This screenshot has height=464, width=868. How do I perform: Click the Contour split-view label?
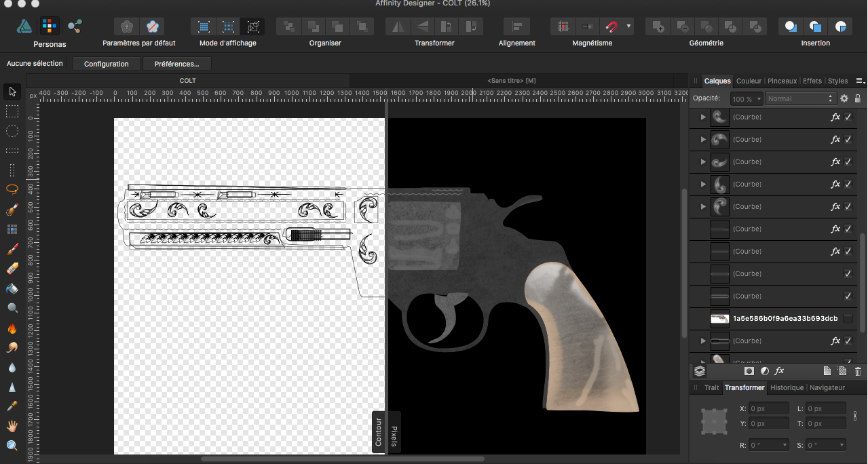[x=379, y=431]
